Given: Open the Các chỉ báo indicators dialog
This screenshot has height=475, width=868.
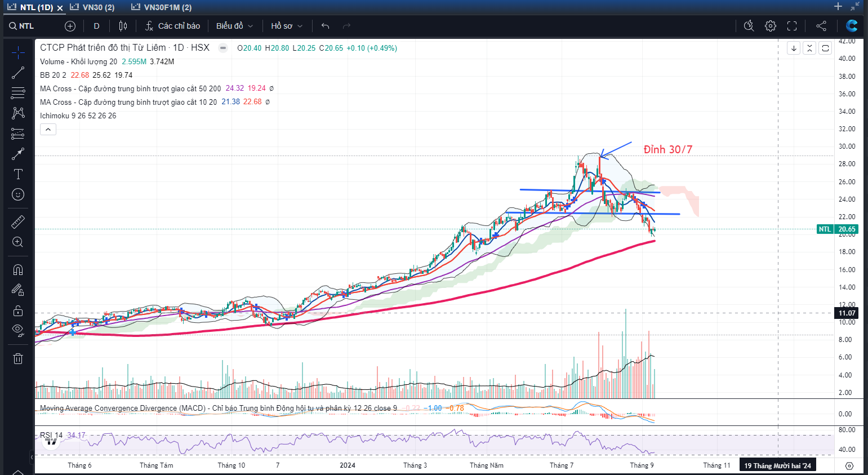Looking at the screenshot, I should 172,26.
